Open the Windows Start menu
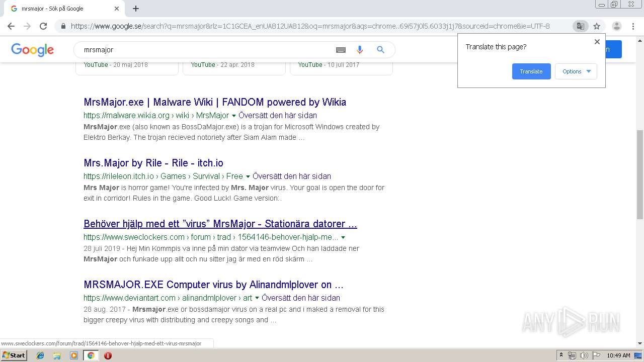 coord(14,355)
